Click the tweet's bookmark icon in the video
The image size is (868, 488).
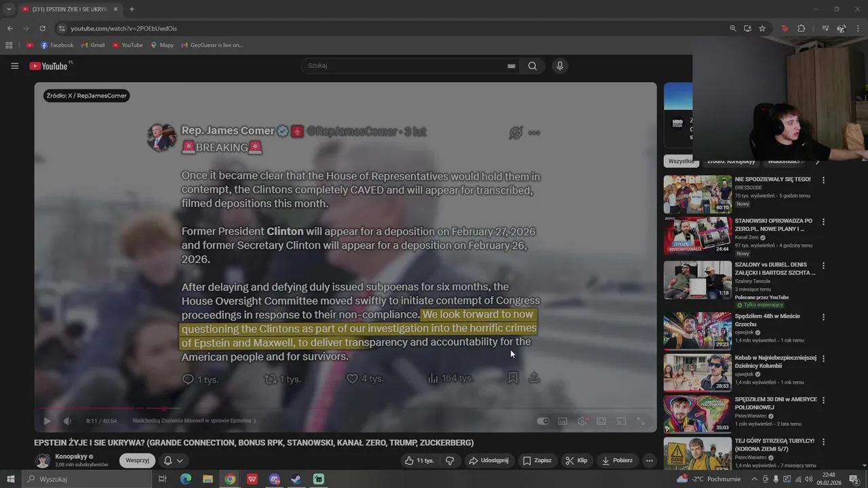(513, 378)
